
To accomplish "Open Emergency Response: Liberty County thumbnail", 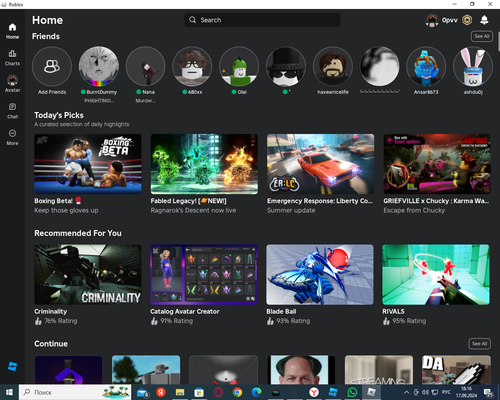I will point(320,164).
